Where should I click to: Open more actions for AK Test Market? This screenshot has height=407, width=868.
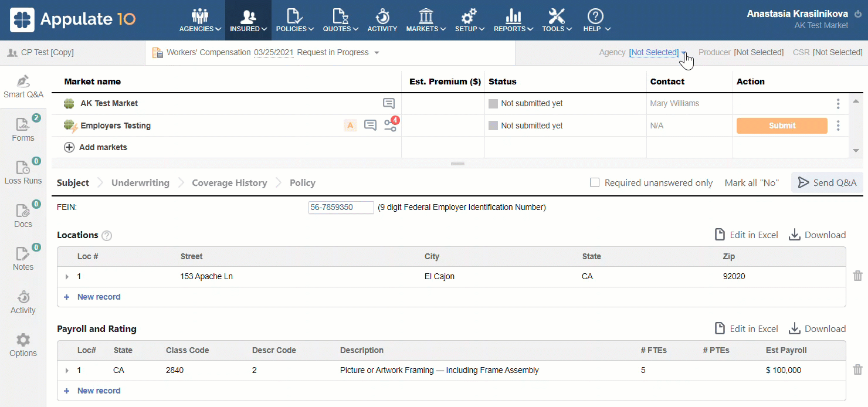pos(838,104)
